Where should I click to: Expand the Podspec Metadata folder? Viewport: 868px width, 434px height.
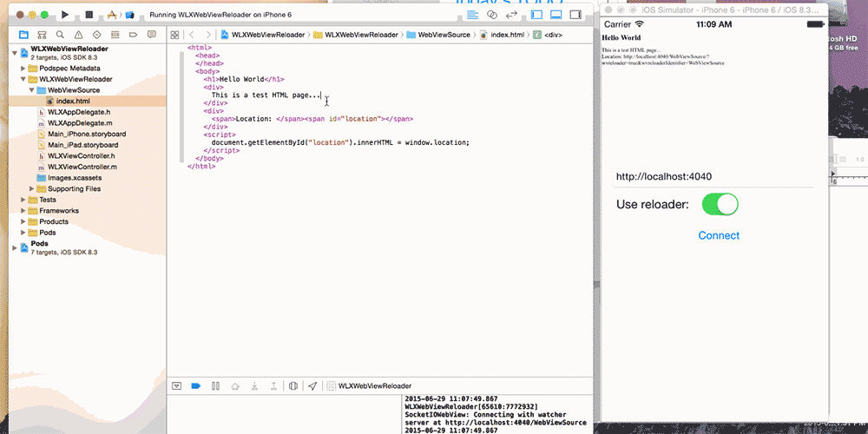[x=23, y=68]
